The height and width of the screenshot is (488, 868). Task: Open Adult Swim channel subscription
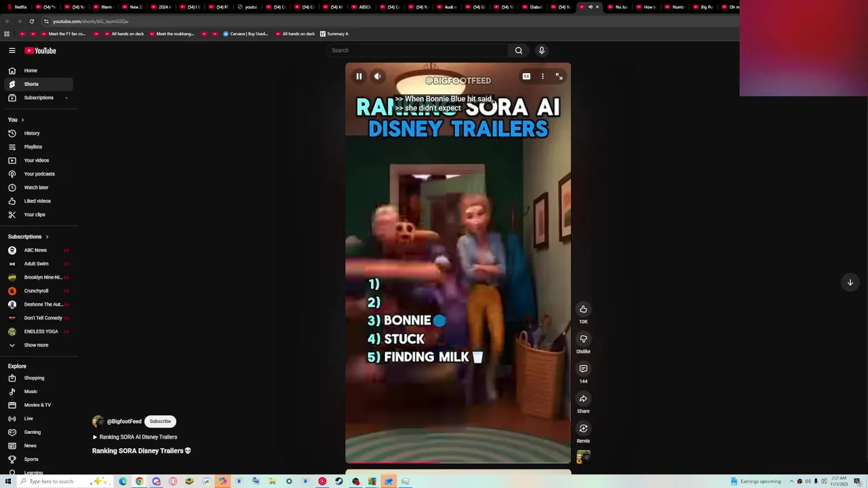point(39,264)
